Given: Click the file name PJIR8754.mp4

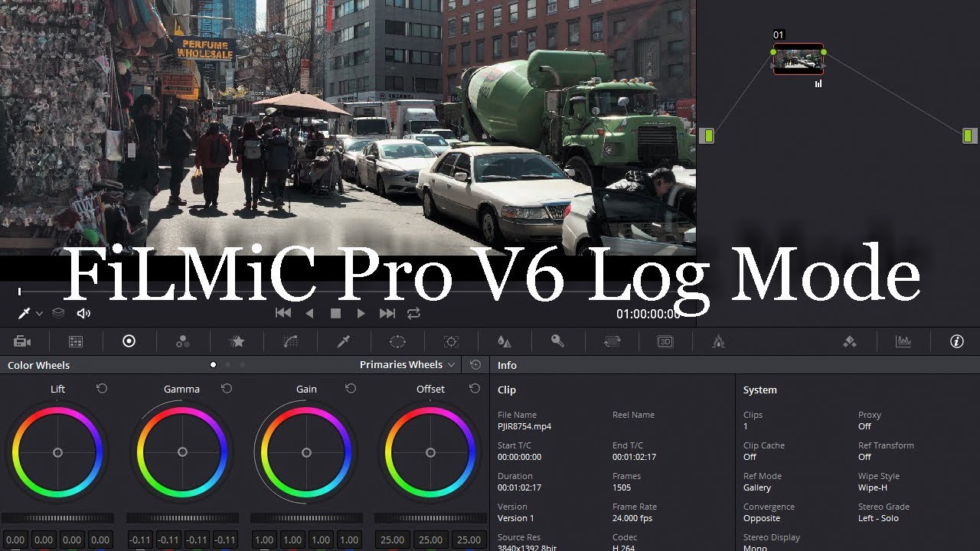Looking at the screenshot, I should click(x=524, y=426).
